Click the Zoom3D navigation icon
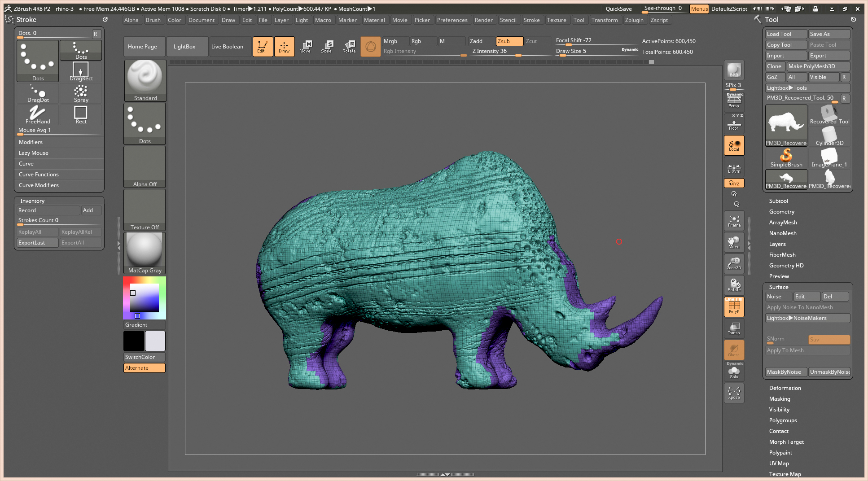Image resolution: width=868 pixels, height=481 pixels. point(734,263)
